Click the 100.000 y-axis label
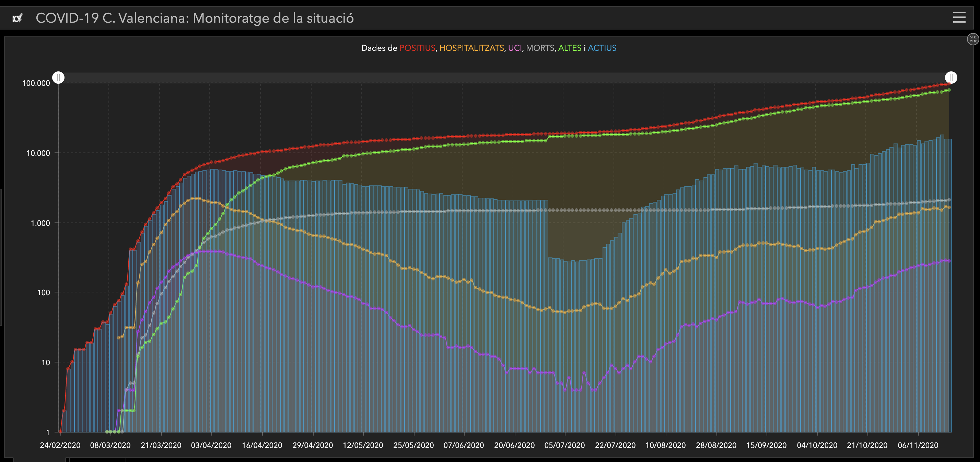The width and height of the screenshot is (980, 462). (x=36, y=83)
